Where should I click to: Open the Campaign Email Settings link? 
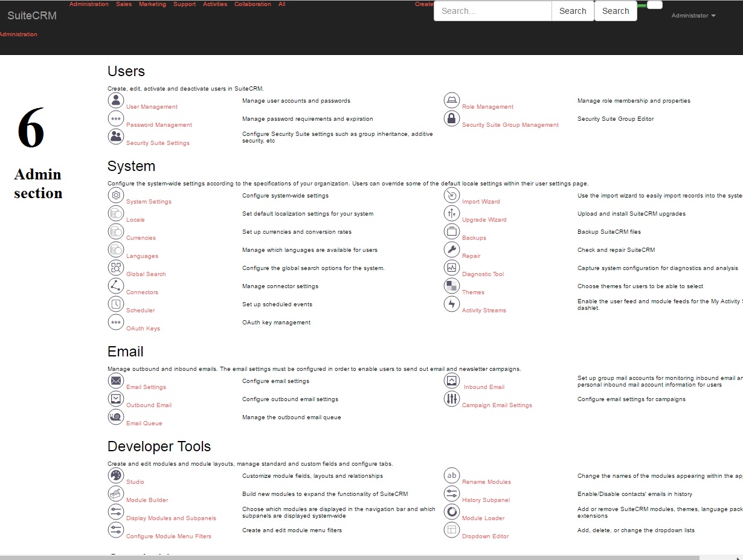coord(497,405)
